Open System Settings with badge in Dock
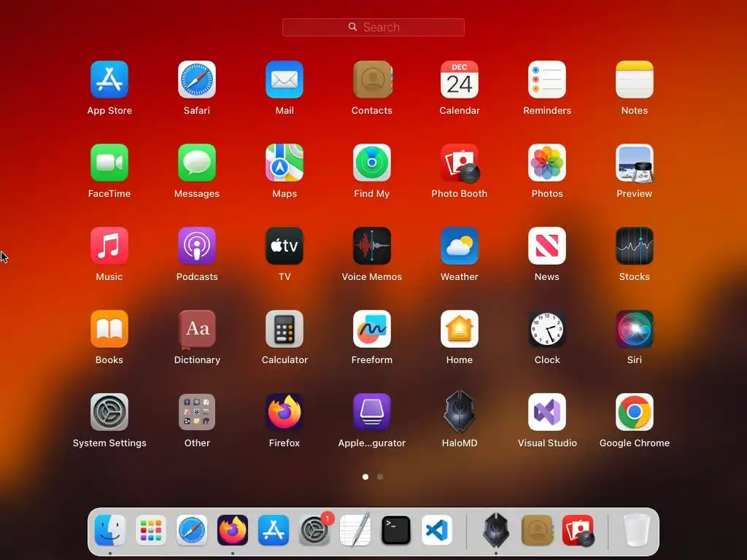 tap(314, 530)
